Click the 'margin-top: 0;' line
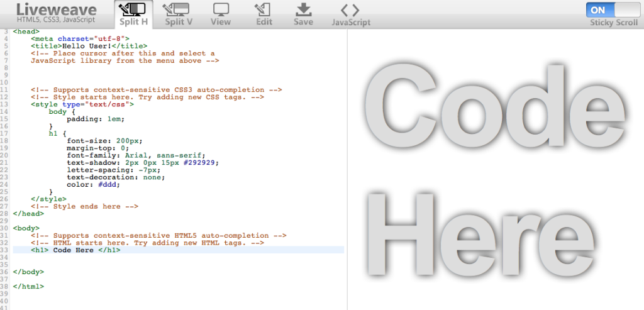Image resolution: width=644 pixels, height=310 pixels. 97,148
